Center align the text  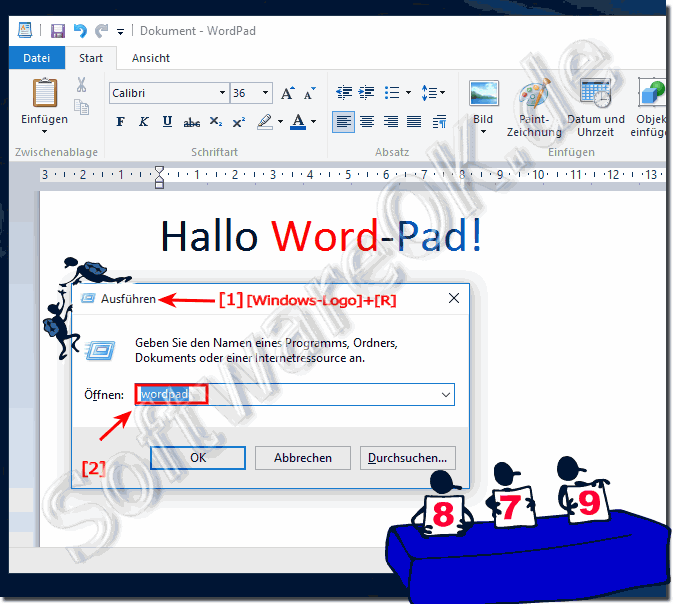click(367, 122)
